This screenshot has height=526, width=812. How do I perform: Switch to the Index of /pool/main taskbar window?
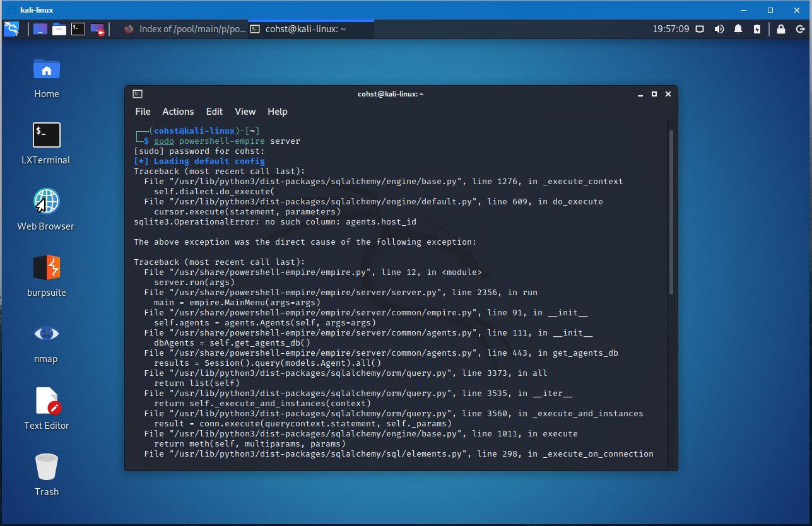click(184, 29)
